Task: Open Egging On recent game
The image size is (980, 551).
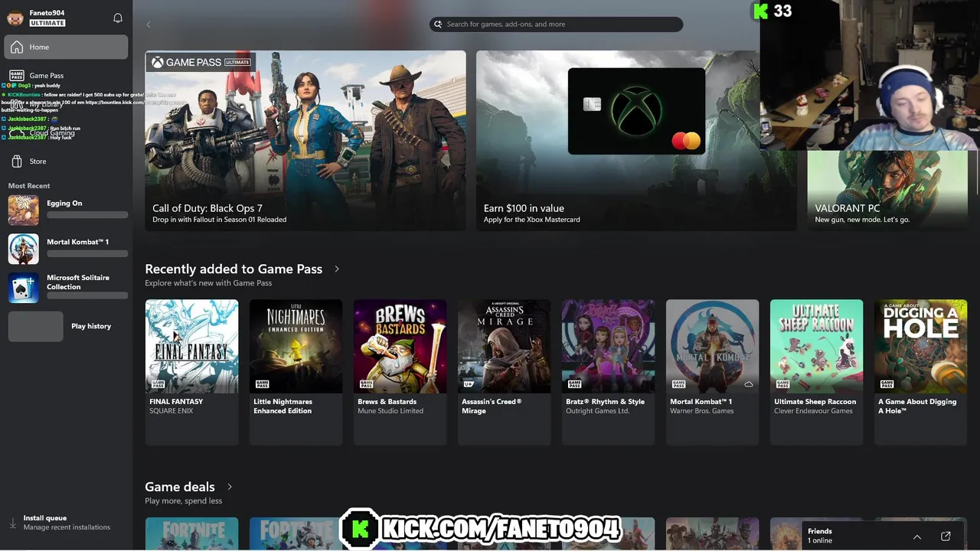Action: [67, 210]
